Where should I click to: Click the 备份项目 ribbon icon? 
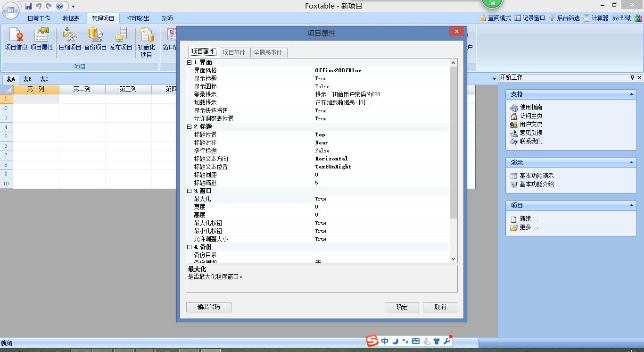tap(95, 39)
